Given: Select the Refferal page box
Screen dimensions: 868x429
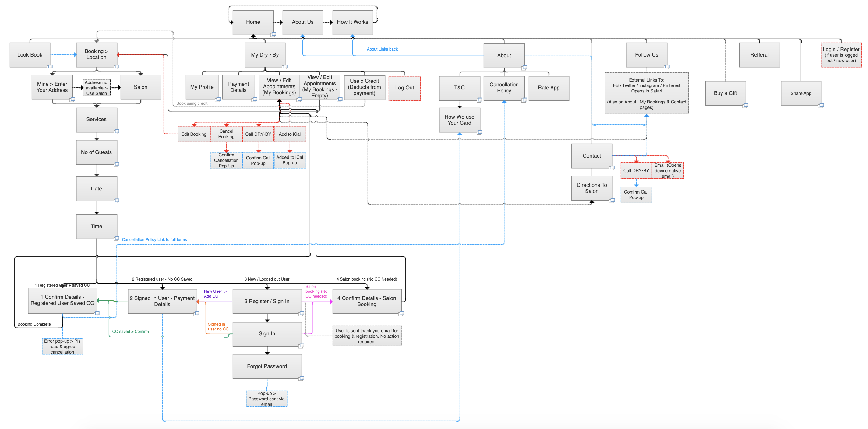Looking at the screenshot, I should point(759,55).
